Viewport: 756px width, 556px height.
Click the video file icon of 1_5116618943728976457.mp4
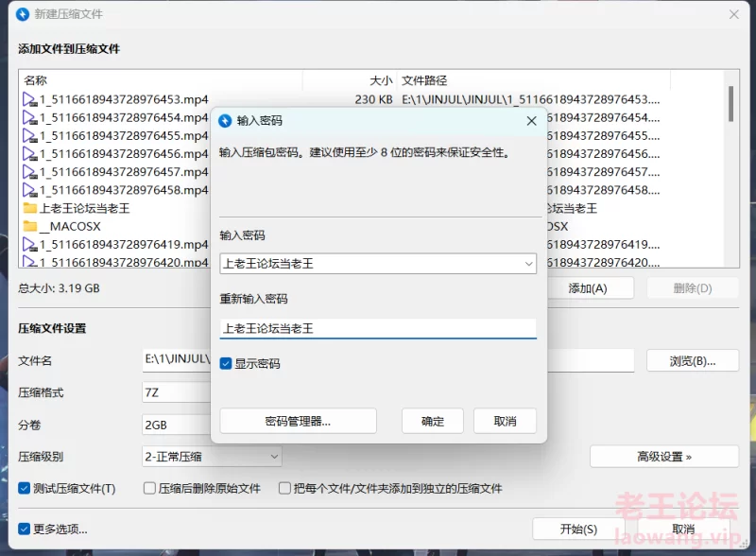(30, 172)
